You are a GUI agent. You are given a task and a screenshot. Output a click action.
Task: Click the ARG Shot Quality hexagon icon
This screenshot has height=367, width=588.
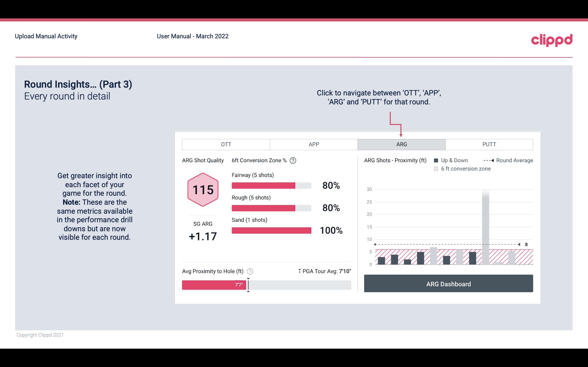coord(202,190)
